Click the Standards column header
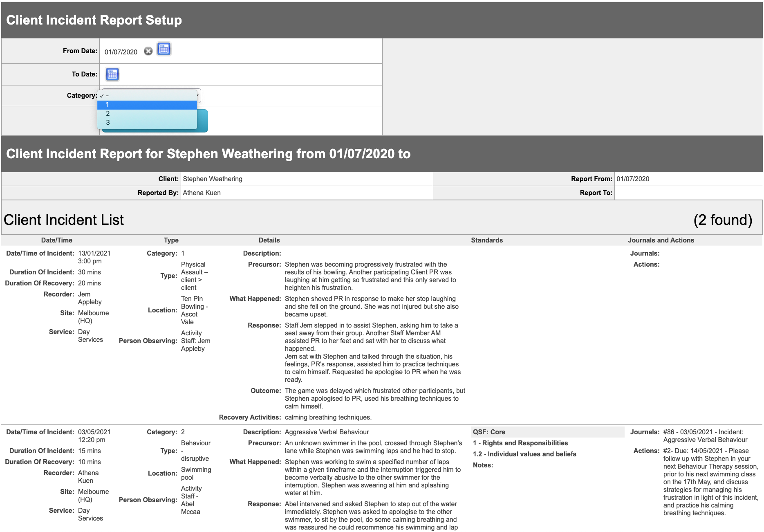This screenshot has height=532, width=764. 486,240
